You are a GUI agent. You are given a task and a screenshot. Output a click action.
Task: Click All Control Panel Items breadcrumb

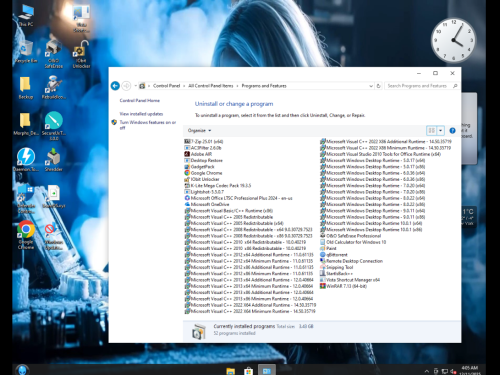[x=211, y=86]
